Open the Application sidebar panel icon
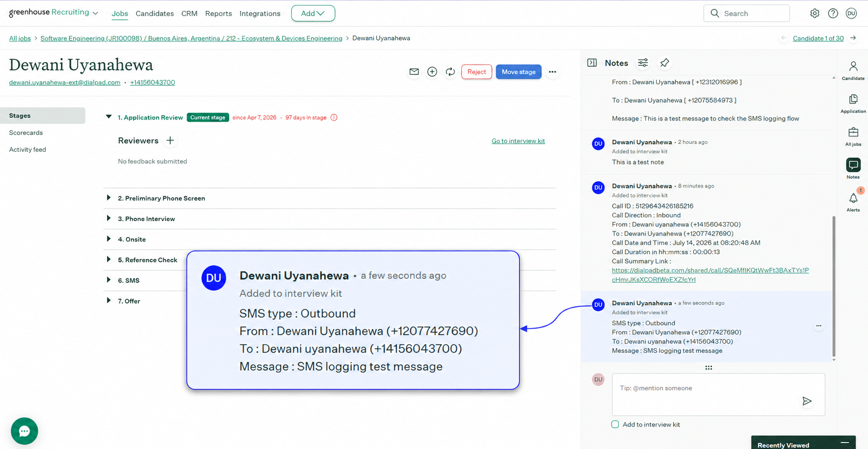The image size is (868, 449). click(853, 104)
